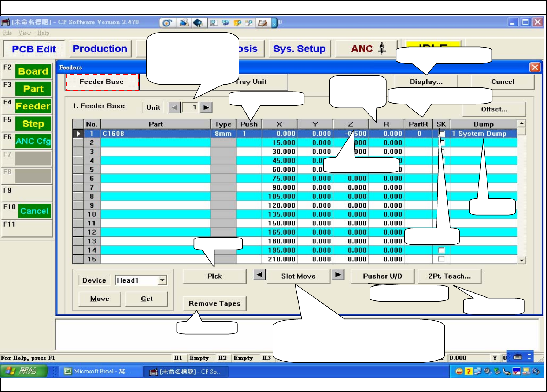Open the Device Head1 dropdown

[x=162, y=280]
